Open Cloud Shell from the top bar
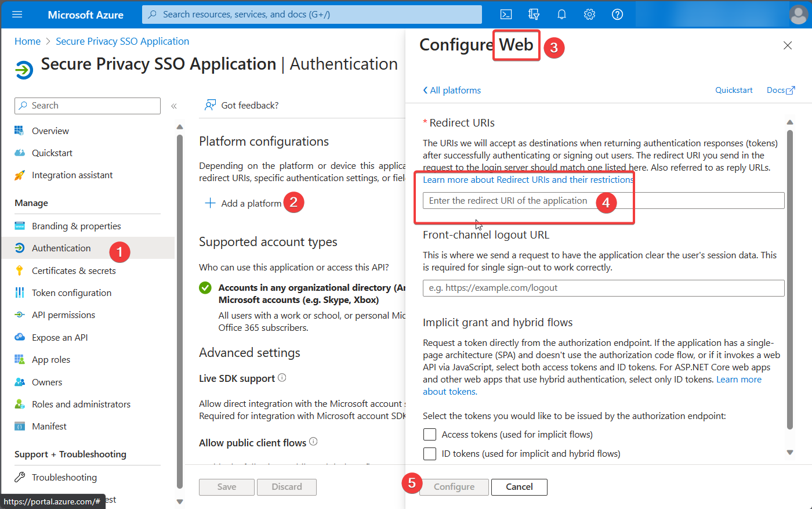 [x=506, y=14]
